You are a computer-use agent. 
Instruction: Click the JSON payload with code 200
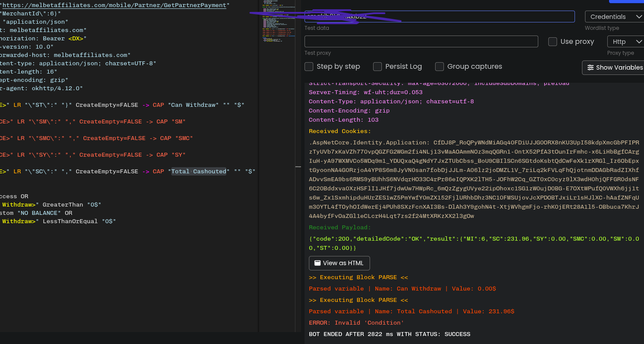click(473, 243)
